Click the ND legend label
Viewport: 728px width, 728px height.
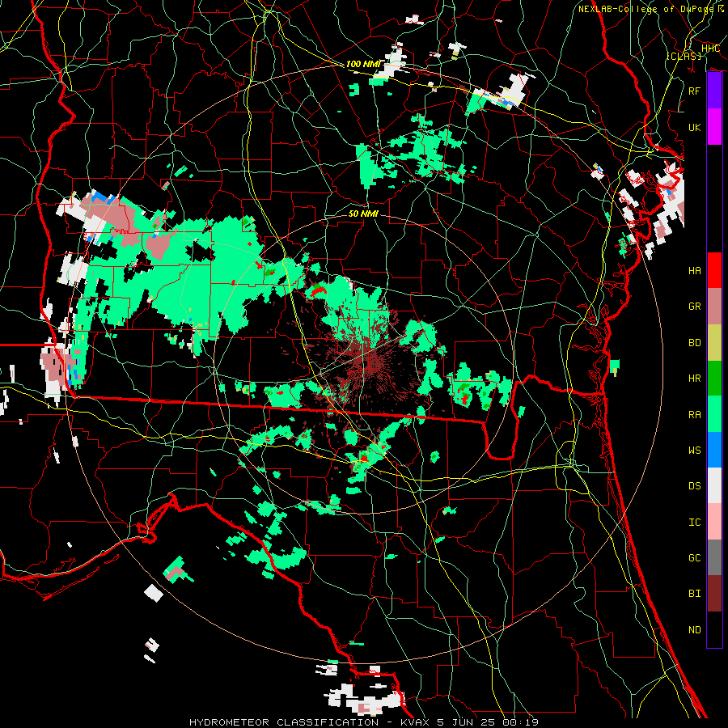click(695, 629)
